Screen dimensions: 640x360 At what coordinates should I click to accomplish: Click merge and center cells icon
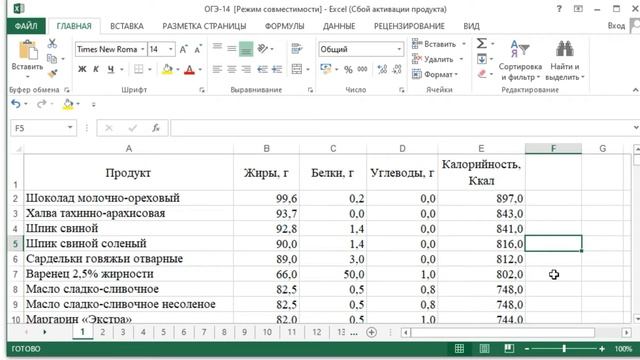click(297, 69)
